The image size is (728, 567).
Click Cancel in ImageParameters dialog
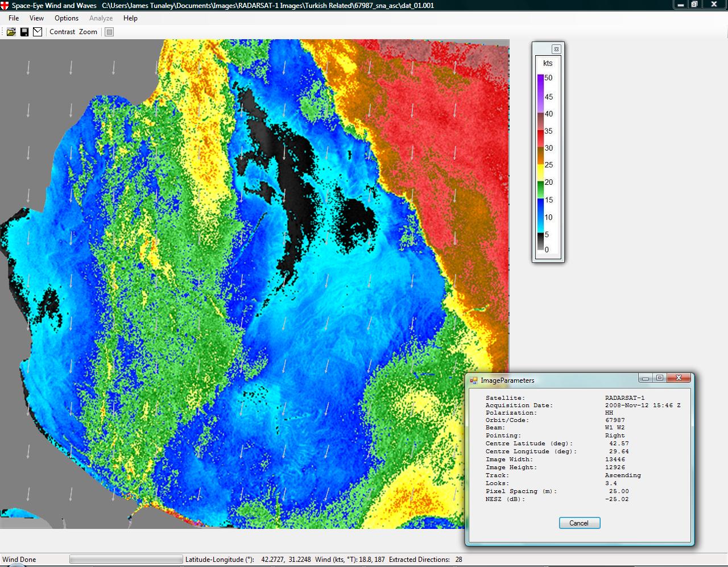pos(579,523)
